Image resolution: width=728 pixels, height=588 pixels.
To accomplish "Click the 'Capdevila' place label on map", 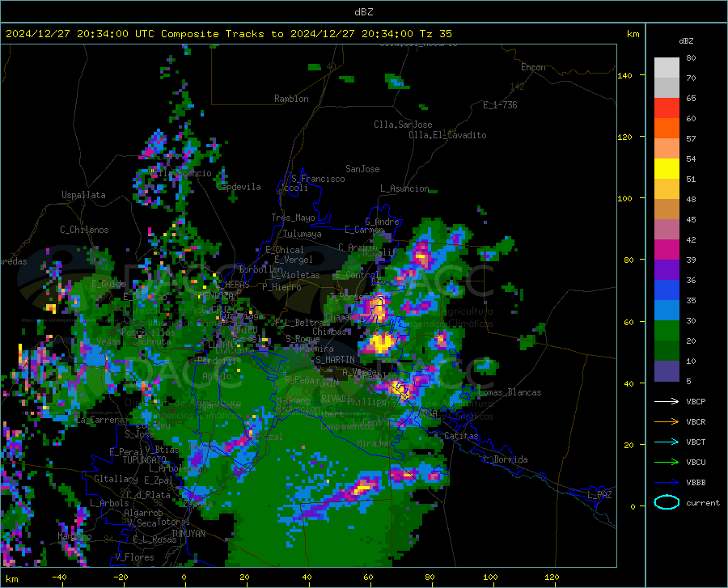I will 239,187.
